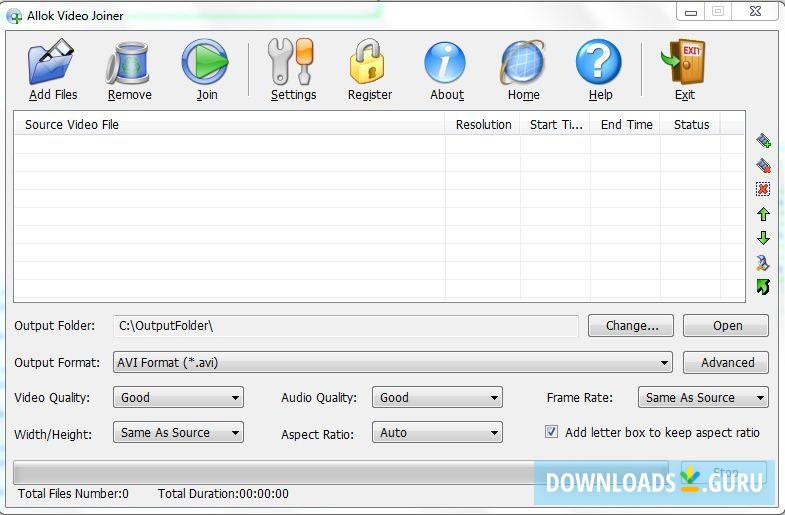The width and height of the screenshot is (785, 515).
Task: Expand the Aspect Ratio dropdown
Action: 437,432
